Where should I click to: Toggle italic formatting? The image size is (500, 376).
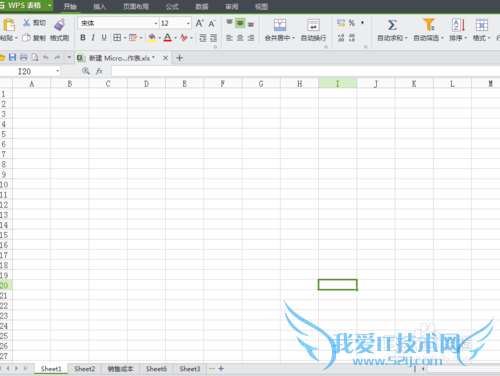click(93, 38)
